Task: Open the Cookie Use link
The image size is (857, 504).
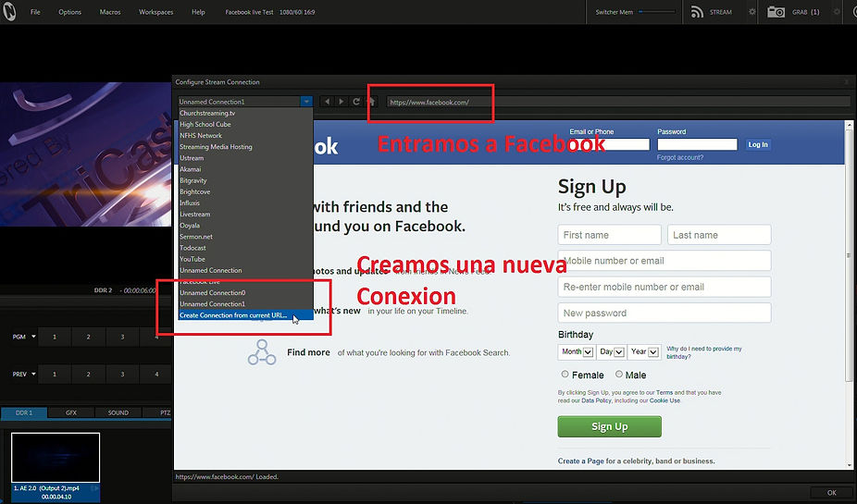Action: click(664, 400)
